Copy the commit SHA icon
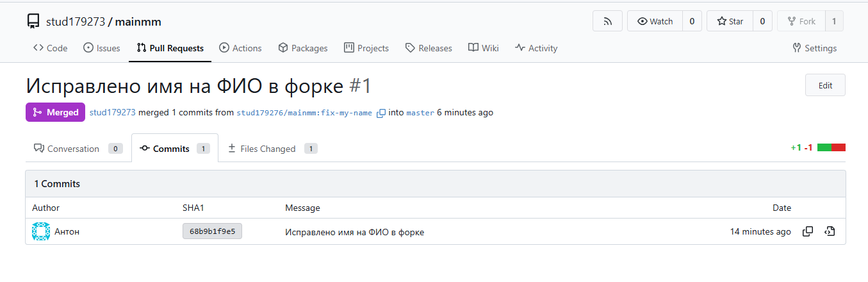The height and width of the screenshot is (282, 868). click(x=808, y=231)
